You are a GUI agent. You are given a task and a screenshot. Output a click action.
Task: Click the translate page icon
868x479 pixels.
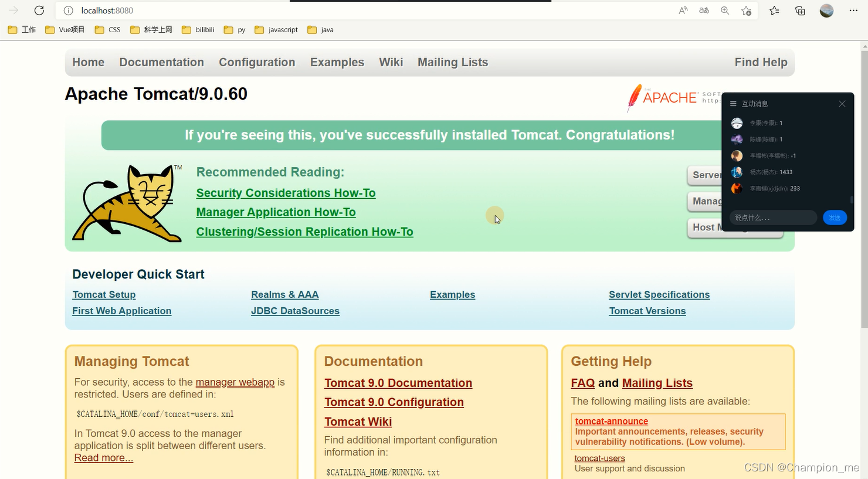[x=704, y=11]
